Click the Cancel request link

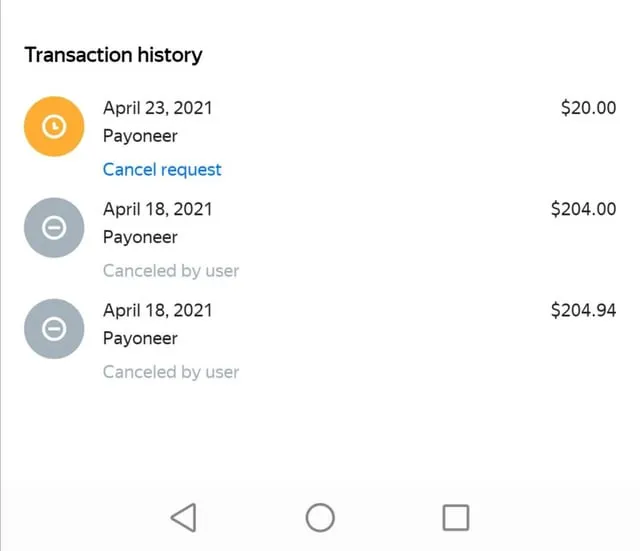click(162, 170)
